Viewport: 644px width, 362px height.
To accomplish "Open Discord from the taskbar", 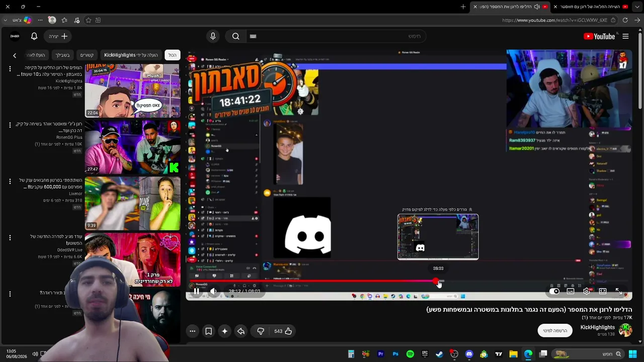I will tap(469, 354).
